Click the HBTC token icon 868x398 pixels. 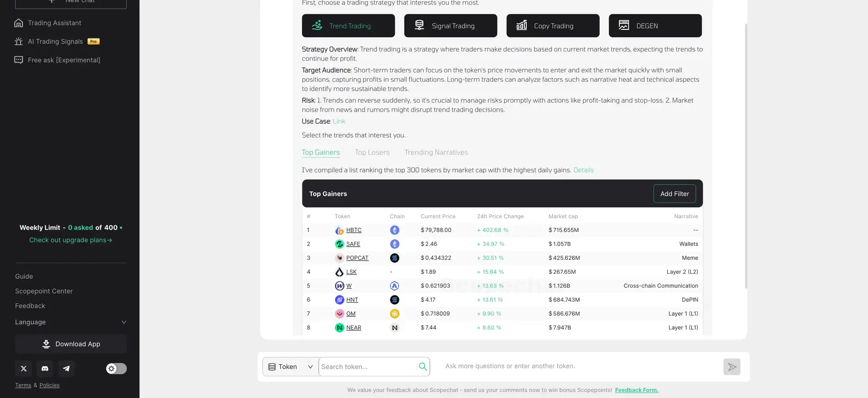[340, 230]
